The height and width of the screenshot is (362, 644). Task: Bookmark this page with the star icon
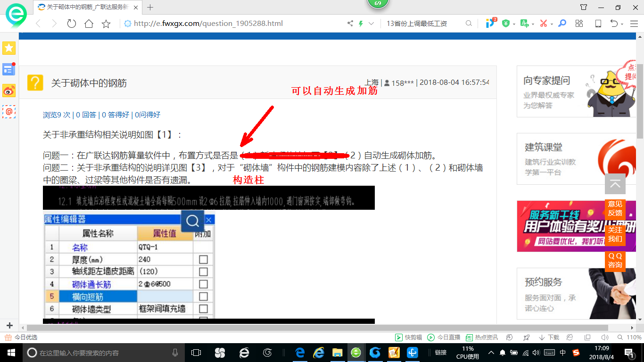106,24
